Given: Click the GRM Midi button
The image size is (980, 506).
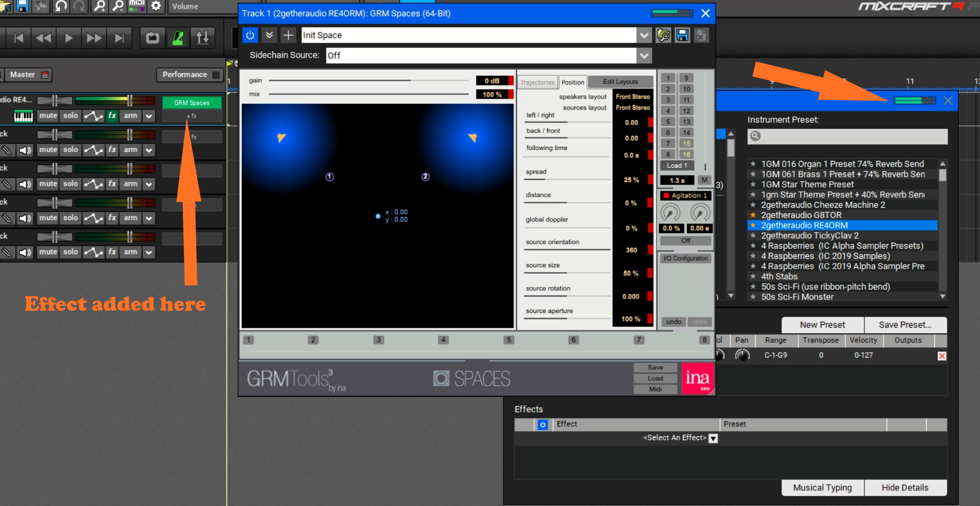Looking at the screenshot, I should [655, 389].
